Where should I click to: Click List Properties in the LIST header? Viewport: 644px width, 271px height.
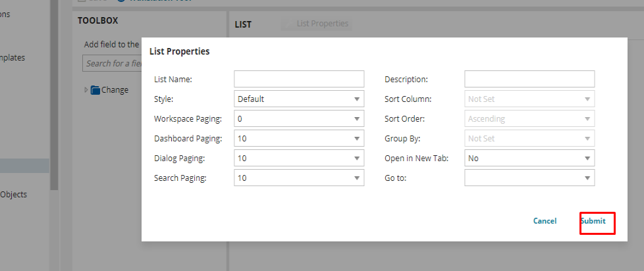coord(322,24)
